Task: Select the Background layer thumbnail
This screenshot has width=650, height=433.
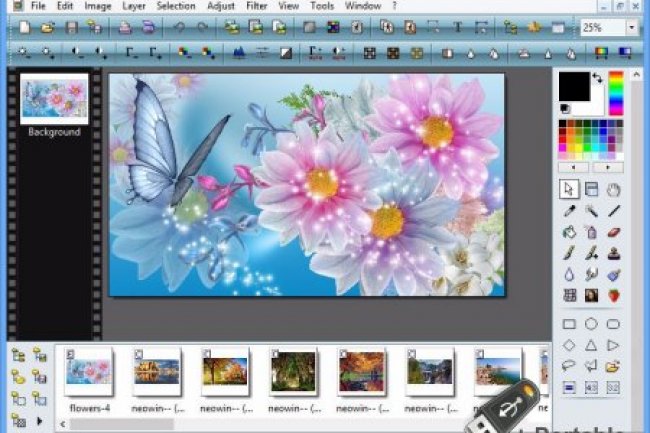Action: (x=54, y=100)
